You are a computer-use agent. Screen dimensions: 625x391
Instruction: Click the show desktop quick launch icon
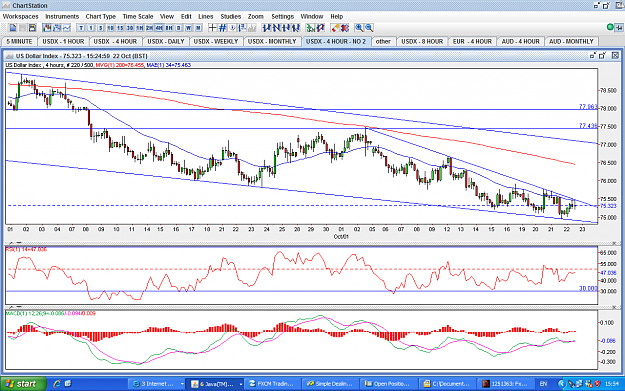[68, 383]
